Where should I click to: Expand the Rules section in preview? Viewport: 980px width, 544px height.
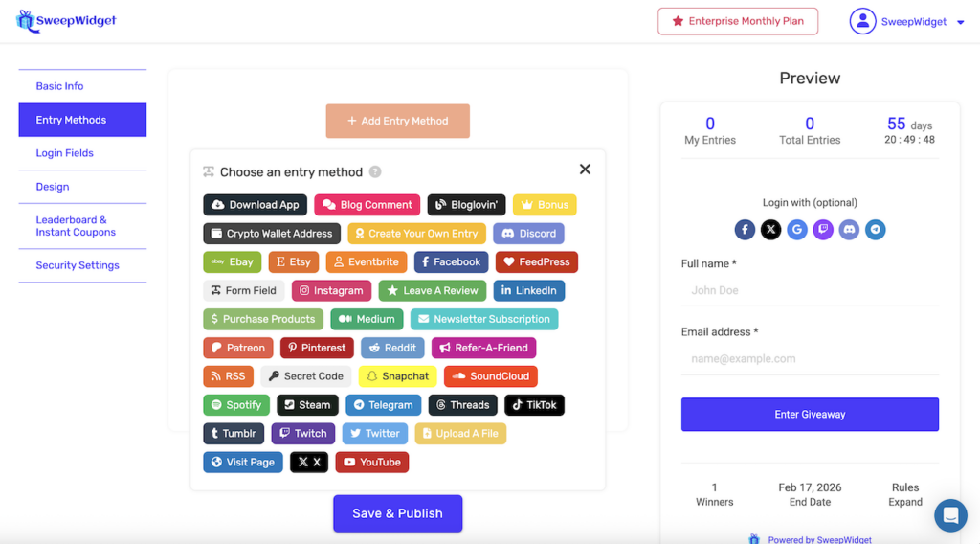pos(904,502)
